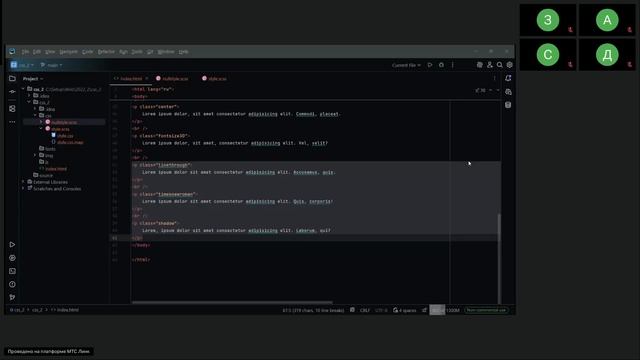The width and height of the screenshot is (640, 360).
Task: Open the Window menu
Action: 166,51
